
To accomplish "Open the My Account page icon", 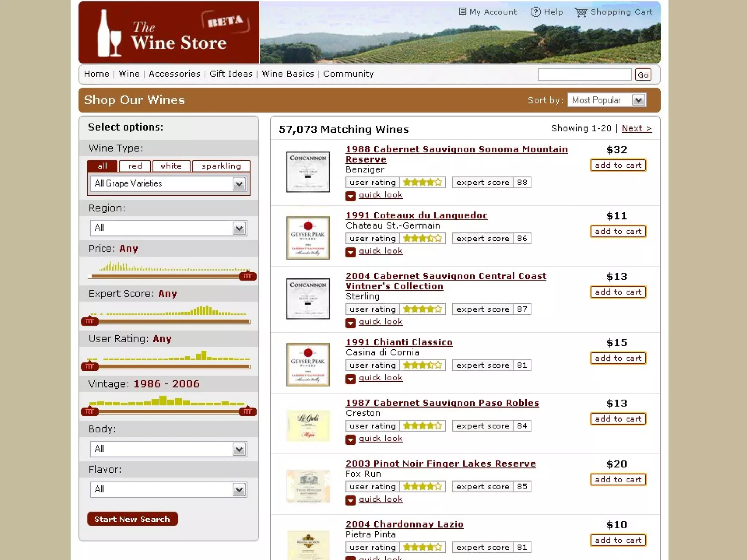I will [x=462, y=12].
